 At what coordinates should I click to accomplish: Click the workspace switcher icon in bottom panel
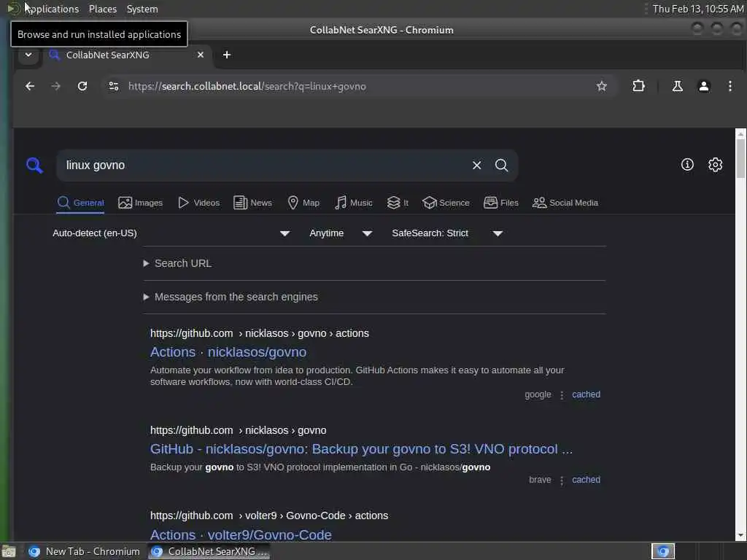click(x=663, y=551)
